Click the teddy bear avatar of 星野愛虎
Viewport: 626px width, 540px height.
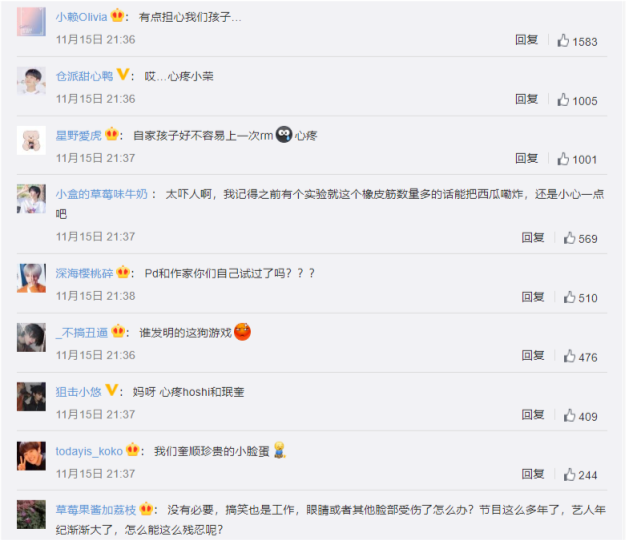pyautogui.click(x=31, y=140)
